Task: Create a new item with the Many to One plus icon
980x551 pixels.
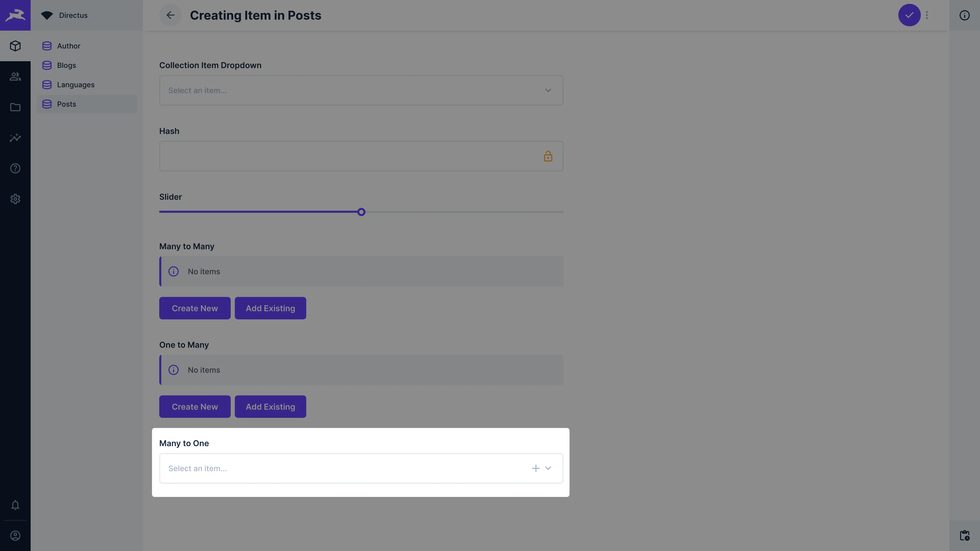Action: pos(536,468)
